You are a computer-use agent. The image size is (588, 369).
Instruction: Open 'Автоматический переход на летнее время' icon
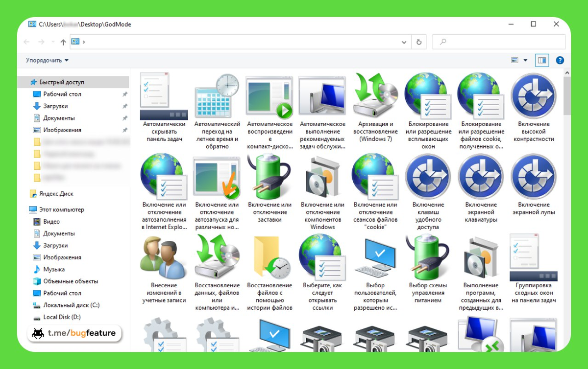pyautogui.click(x=217, y=95)
